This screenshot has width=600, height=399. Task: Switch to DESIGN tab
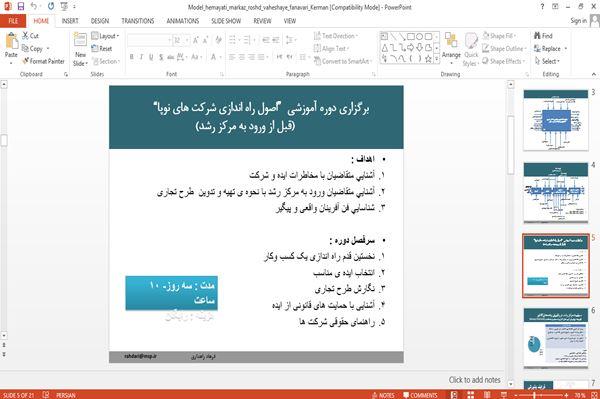click(x=100, y=21)
